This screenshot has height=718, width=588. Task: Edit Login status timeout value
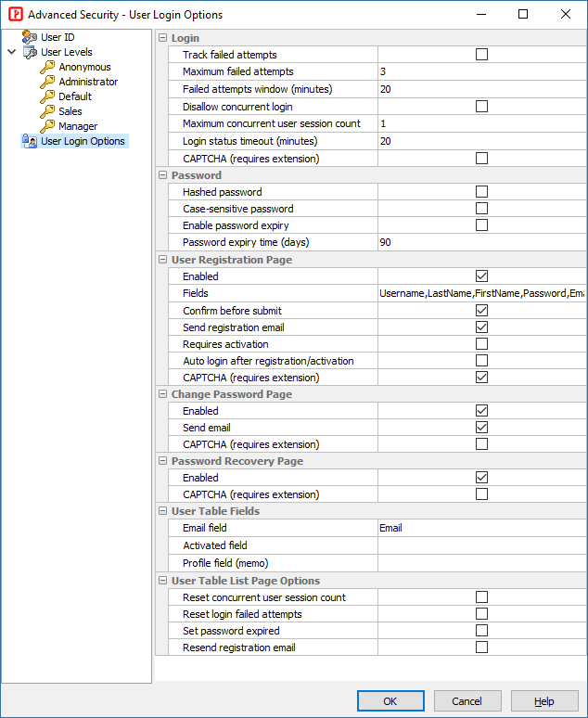pos(482,141)
